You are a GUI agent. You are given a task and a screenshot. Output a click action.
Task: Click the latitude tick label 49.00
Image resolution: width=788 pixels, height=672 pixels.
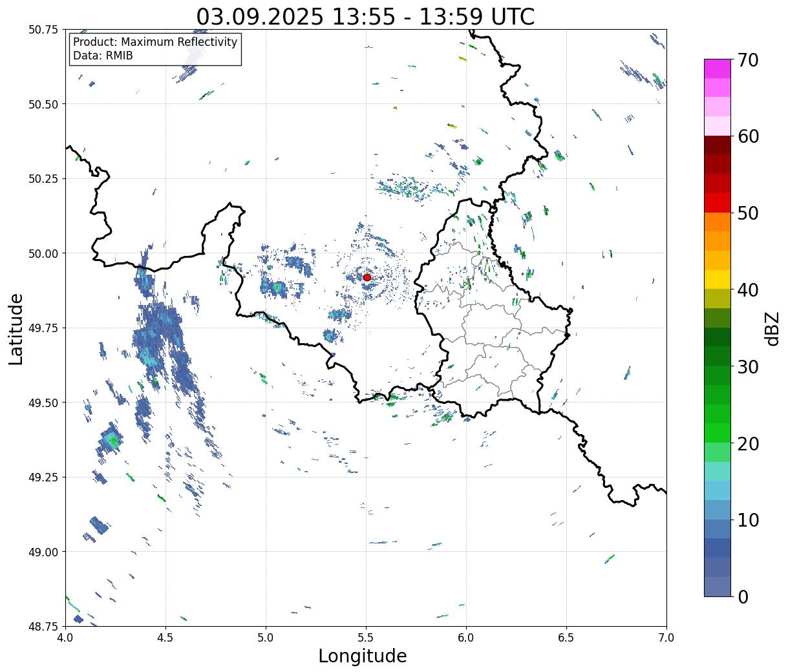pos(43,552)
